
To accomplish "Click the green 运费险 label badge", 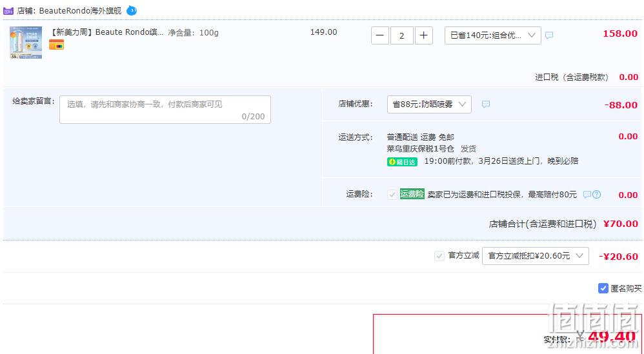I will tap(412, 193).
